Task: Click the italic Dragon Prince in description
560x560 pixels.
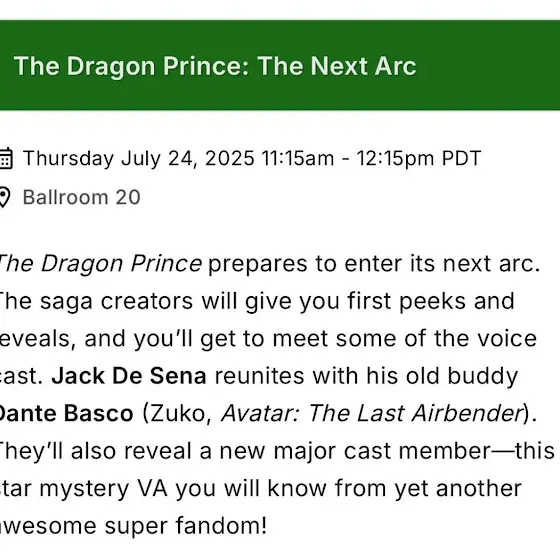Action: pyautogui.click(x=121, y=264)
